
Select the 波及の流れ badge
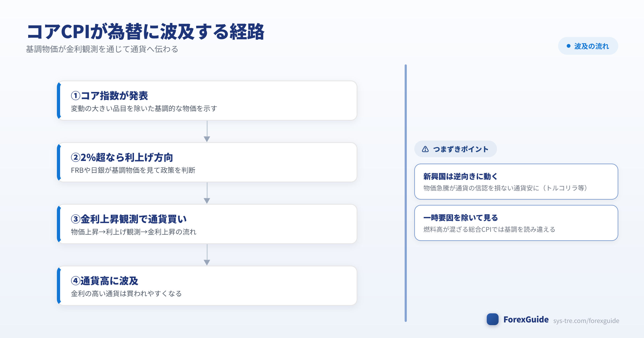(588, 46)
